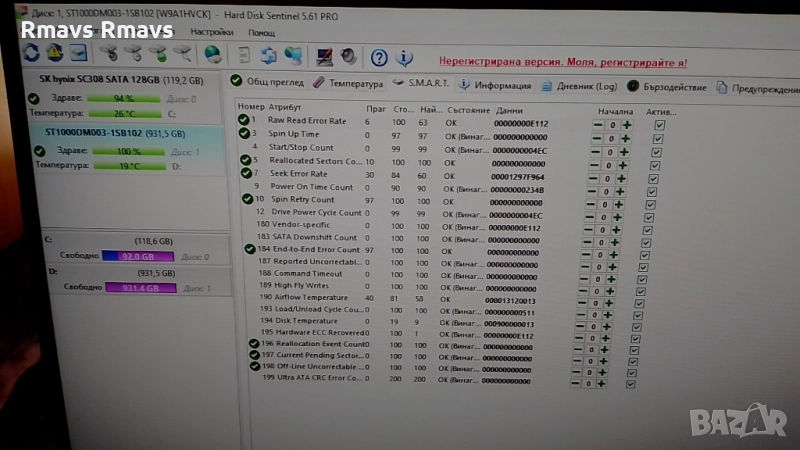Select the SK hynix SC308 SATA 128GB disk

click(x=120, y=78)
